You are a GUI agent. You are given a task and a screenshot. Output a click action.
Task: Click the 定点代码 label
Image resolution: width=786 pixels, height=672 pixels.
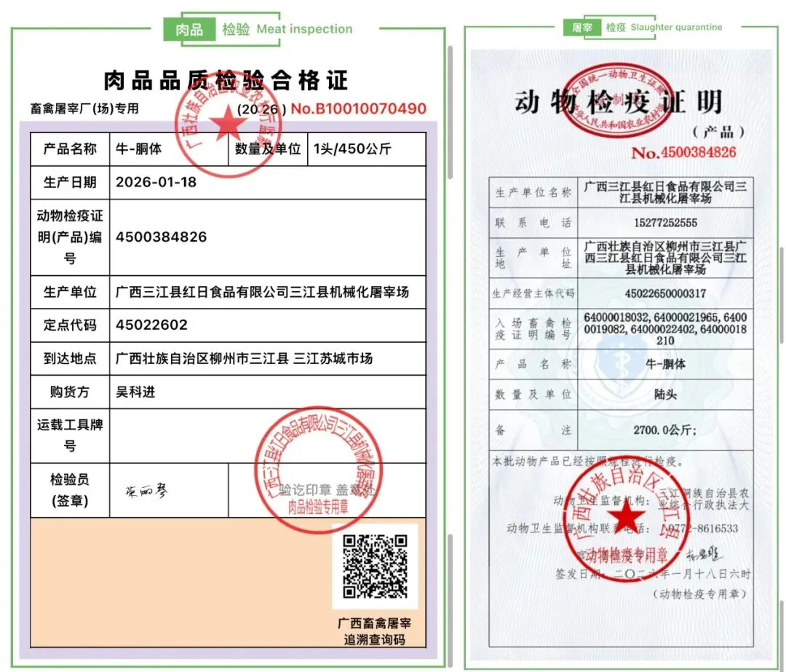coord(70,325)
